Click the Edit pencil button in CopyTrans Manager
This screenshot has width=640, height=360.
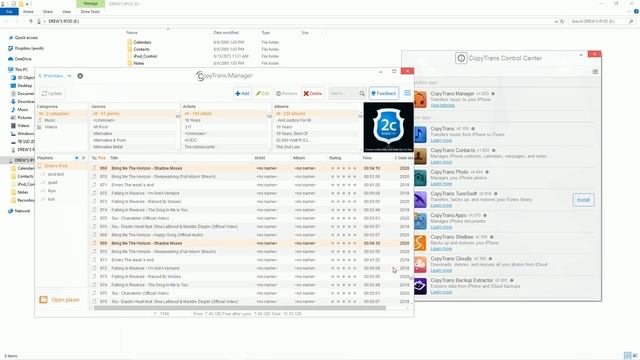click(x=262, y=93)
